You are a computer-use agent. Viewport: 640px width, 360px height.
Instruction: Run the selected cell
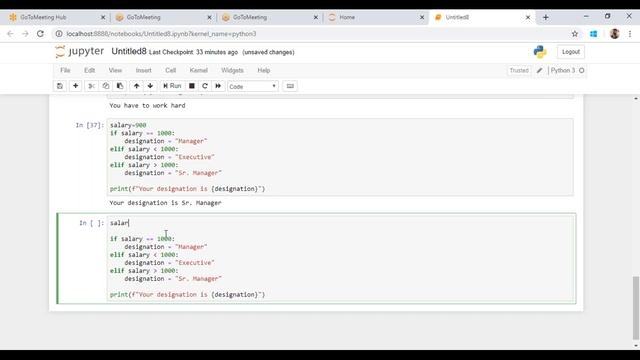point(172,86)
